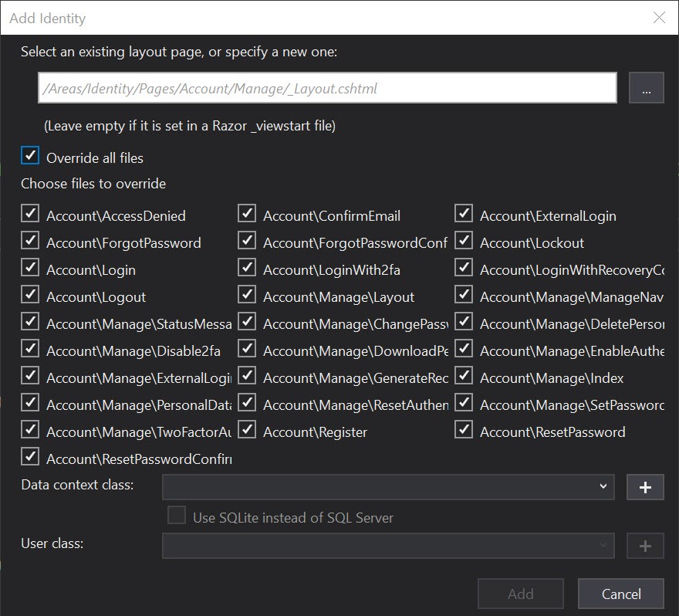Viewport: 679px width, 616px height.
Task: Toggle Account\Manage\GenerateRecoveryCodes checkbox
Action: click(247, 376)
